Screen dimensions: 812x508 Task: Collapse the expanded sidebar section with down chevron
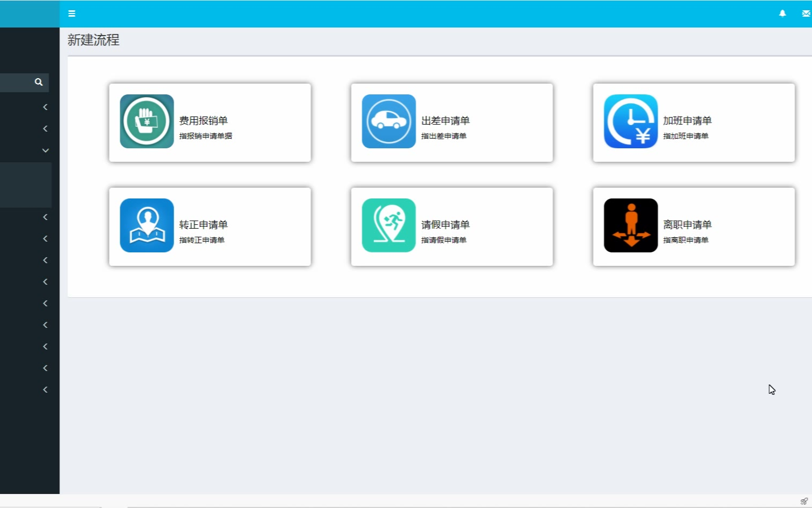pos(45,150)
